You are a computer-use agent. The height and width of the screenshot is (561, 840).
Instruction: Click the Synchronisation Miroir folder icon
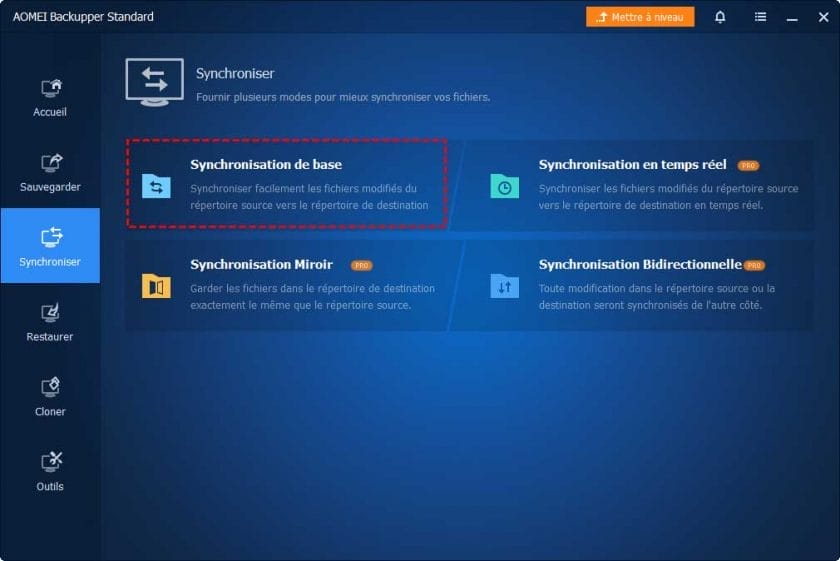(x=156, y=286)
